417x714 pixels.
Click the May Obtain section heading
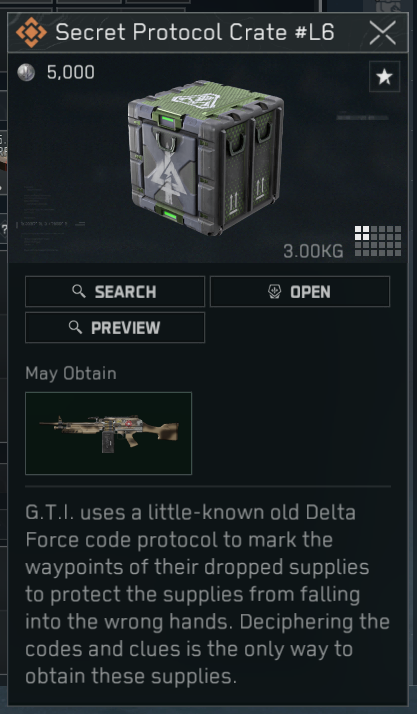pos(71,374)
